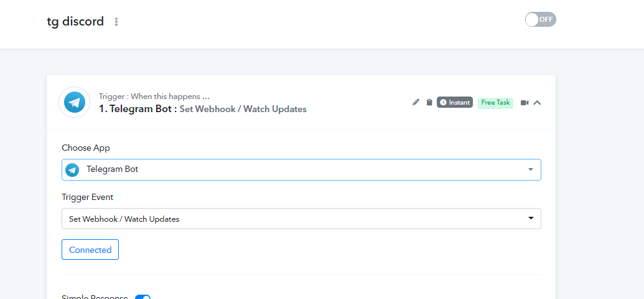Click the Choose App dropdown arrow
Image resolution: width=644 pixels, height=299 pixels.
pos(531,169)
